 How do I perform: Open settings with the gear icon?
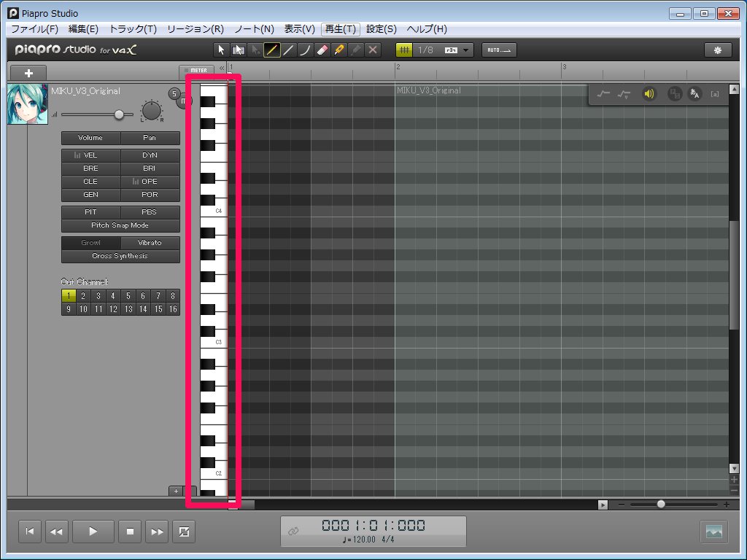718,50
